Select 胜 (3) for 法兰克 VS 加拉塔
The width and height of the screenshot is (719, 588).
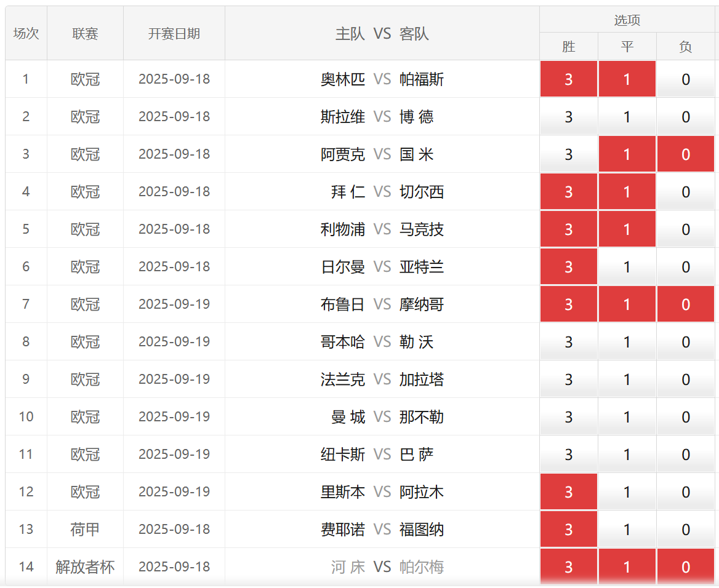point(569,380)
